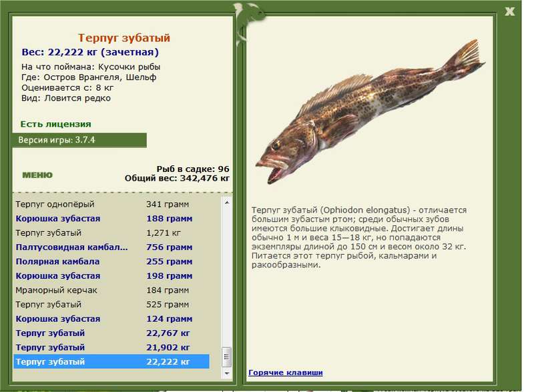Image resolution: width=534 pixels, height=392 pixels.
Task: Select Терпуг однопёрый 341 грамм entry
Action: pyautogui.click(x=111, y=204)
